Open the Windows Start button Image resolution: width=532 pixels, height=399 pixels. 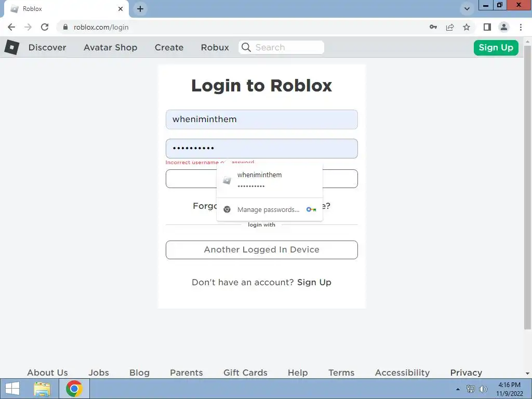[x=12, y=389]
